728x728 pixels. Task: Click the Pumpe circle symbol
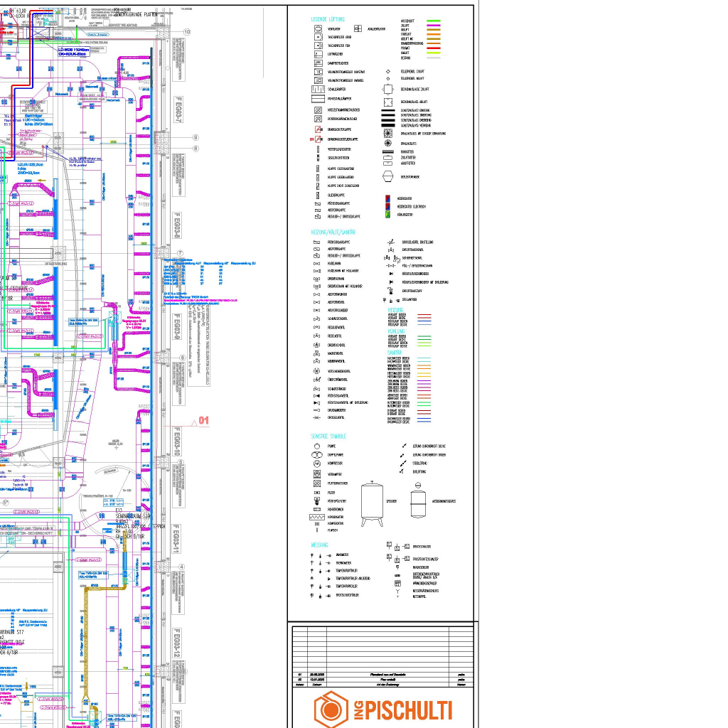coord(318,446)
